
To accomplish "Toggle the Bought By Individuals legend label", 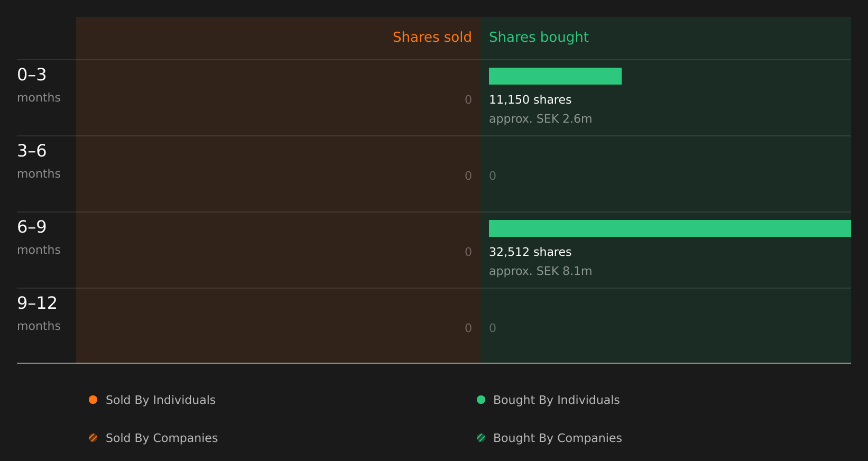I will coord(556,400).
